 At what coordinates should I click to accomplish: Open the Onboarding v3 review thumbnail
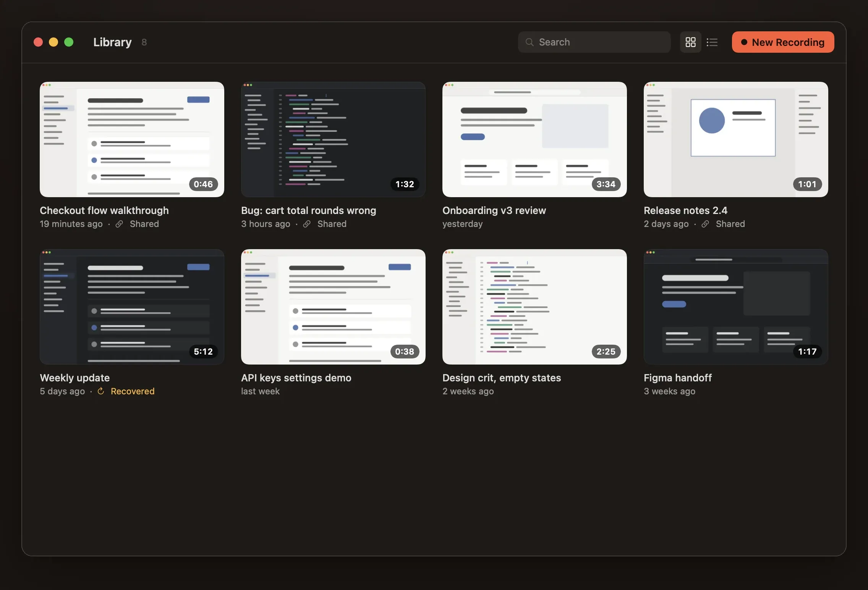[534, 139]
